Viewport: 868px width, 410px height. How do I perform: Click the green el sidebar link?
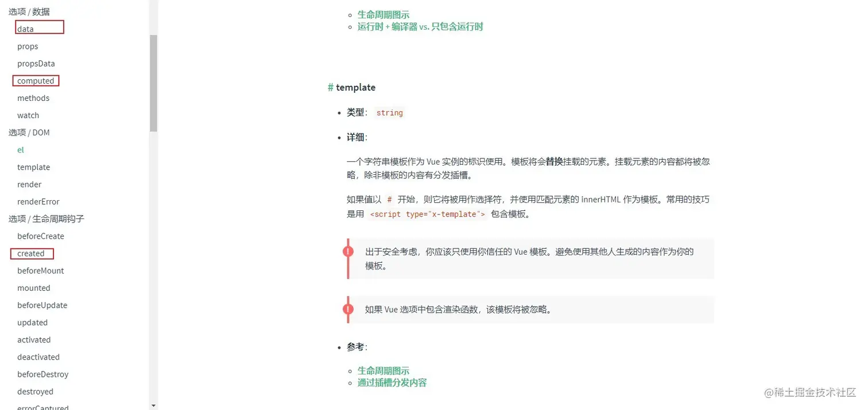[x=21, y=150]
